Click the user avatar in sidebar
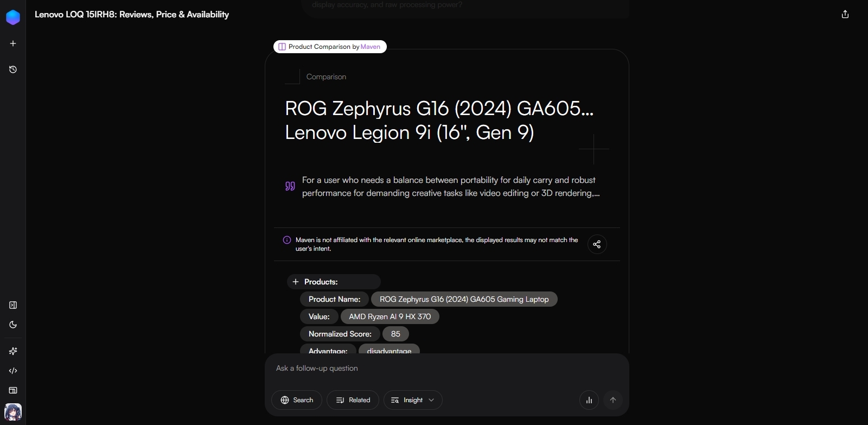Image resolution: width=868 pixels, height=425 pixels. [13, 412]
